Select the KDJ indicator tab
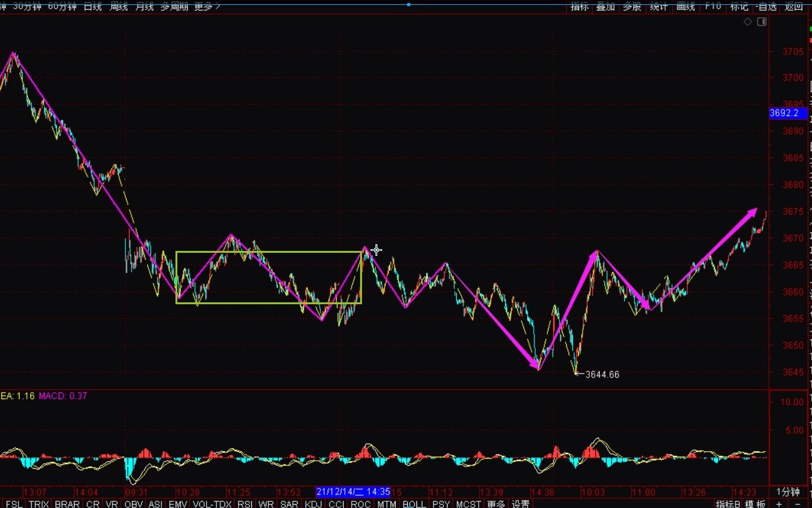 click(313, 504)
